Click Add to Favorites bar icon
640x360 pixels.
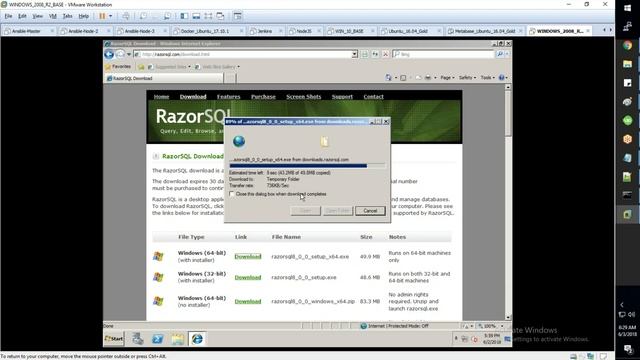pyautogui.click(x=141, y=67)
